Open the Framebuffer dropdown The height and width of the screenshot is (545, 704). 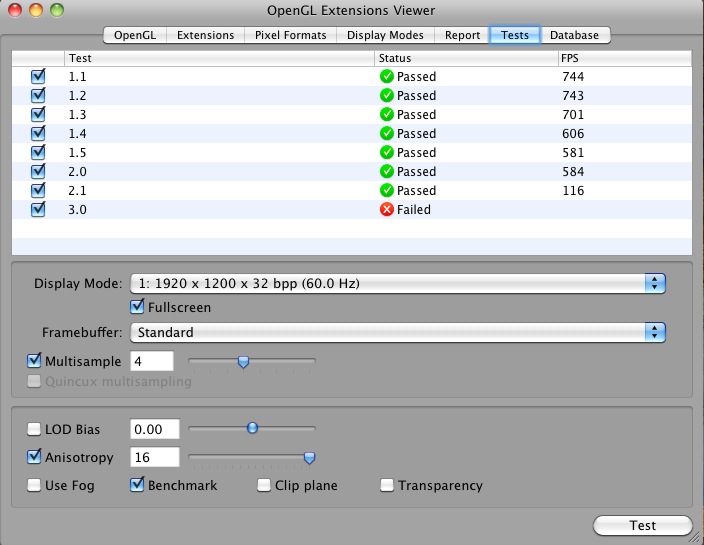click(x=398, y=332)
